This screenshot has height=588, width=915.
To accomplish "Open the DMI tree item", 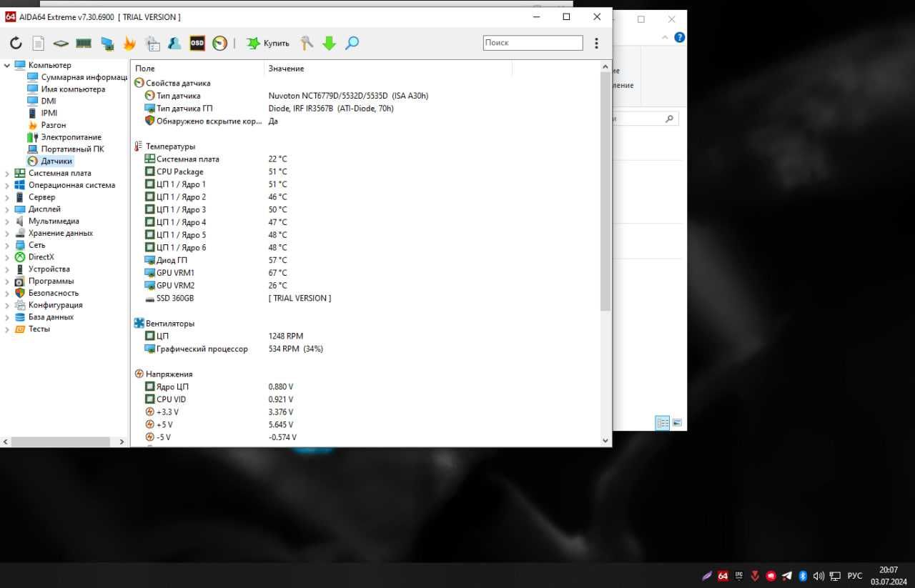I will coord(41,101).
